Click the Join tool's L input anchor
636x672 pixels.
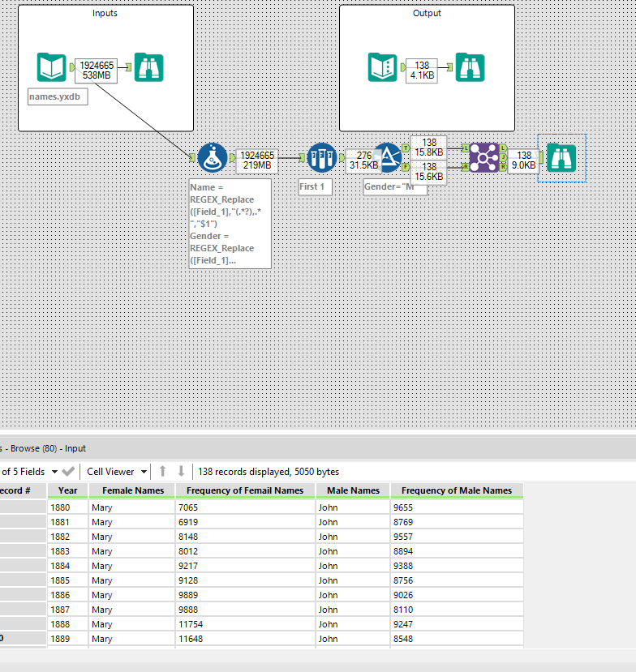[466, 148]
